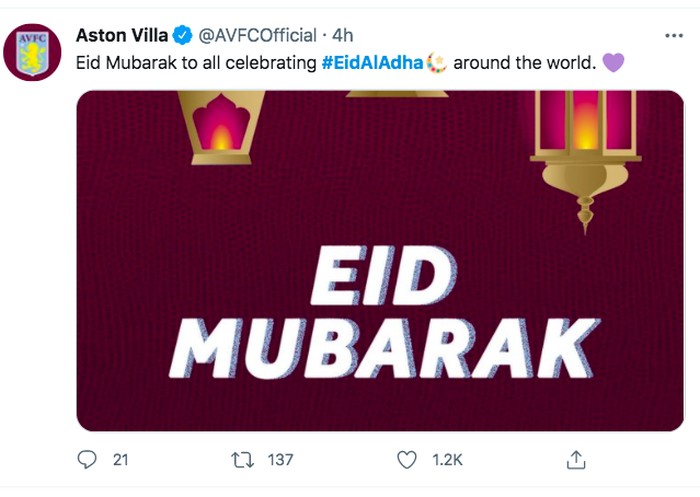
Task: Open the AVFC crest profile picture
Action: [x=33, y=54]
